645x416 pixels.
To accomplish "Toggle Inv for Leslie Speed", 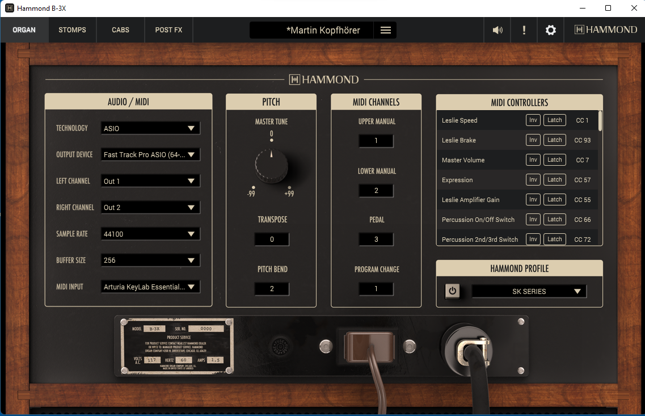I will pos(533,120).
